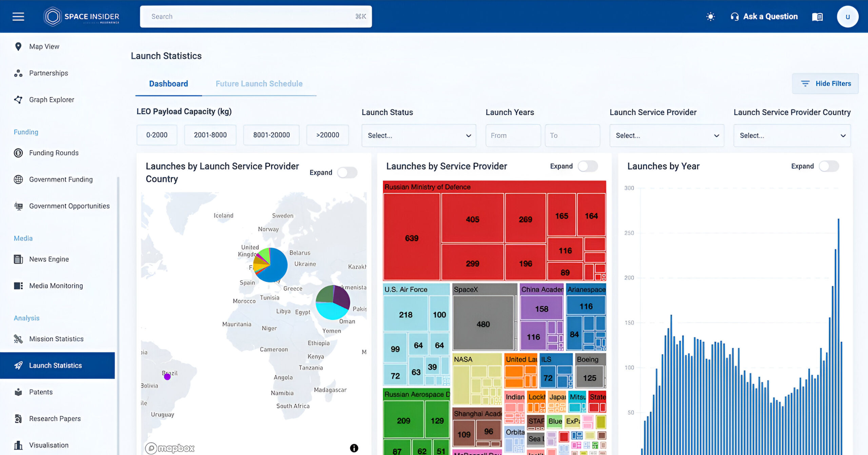Open the hamburger menu
Screen dimensions: 868x455
pos(18,17)
